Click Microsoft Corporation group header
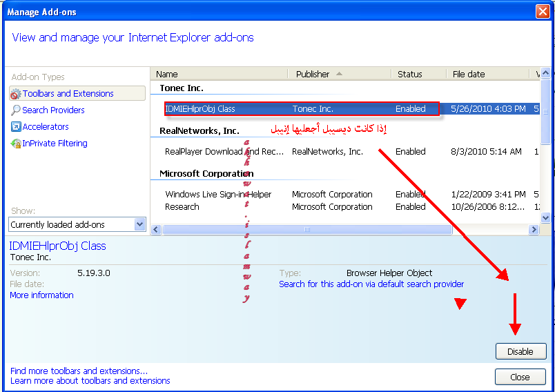Image resolution: width=555 pixels, height=392 pixels. point(206,174)
